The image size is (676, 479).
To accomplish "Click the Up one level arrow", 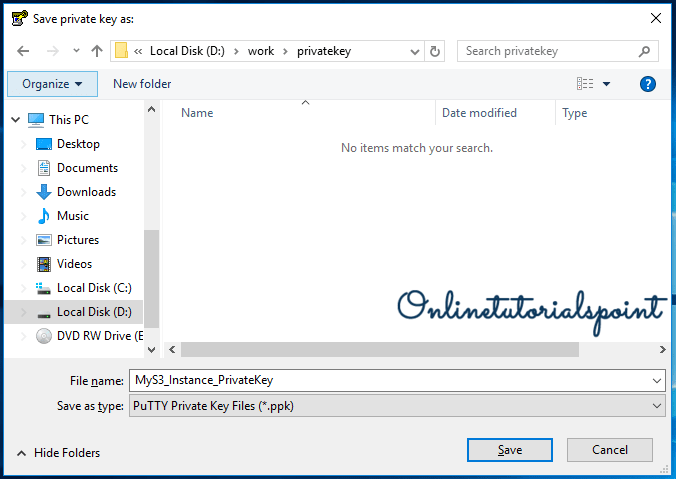I will tap(97, 51).
